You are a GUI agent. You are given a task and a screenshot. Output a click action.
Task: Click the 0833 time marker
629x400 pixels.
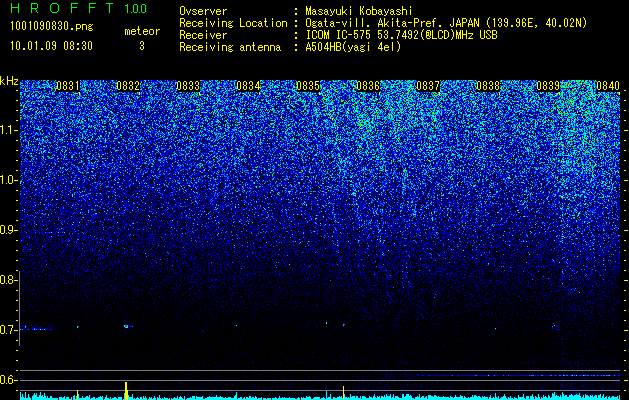coord(188,86)
